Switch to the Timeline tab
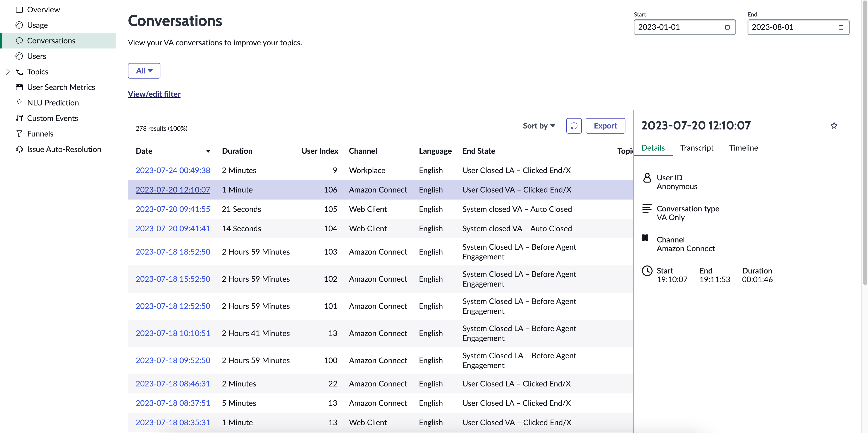The height and width of the screenshot is (433, 868). click(743, 148)
